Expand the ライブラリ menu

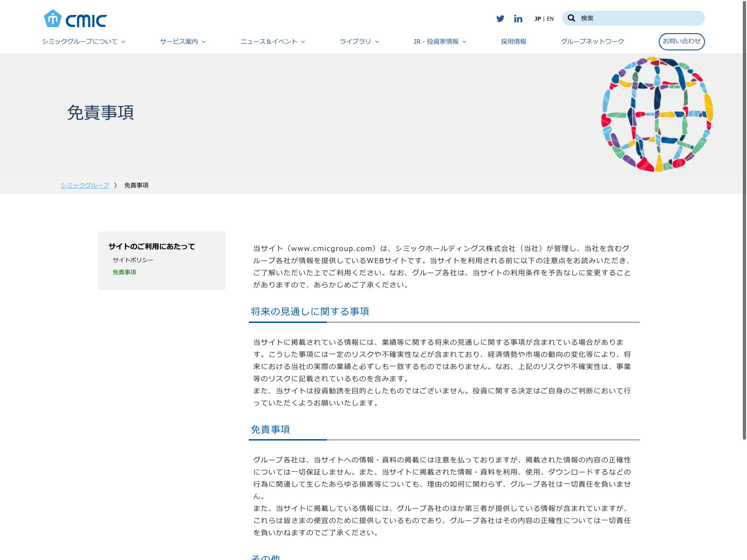pos(359,42)
